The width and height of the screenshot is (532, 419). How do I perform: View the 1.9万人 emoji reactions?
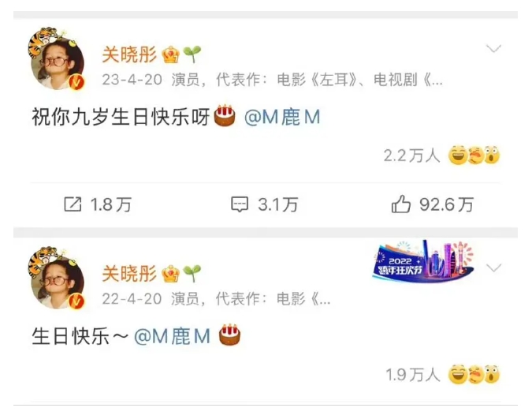pos(443,375)
